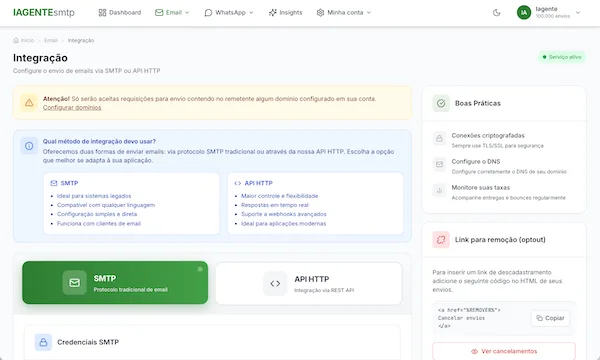Copy the optout HTML code
Viewport: 600px width, 360px height.
(550, 318)
